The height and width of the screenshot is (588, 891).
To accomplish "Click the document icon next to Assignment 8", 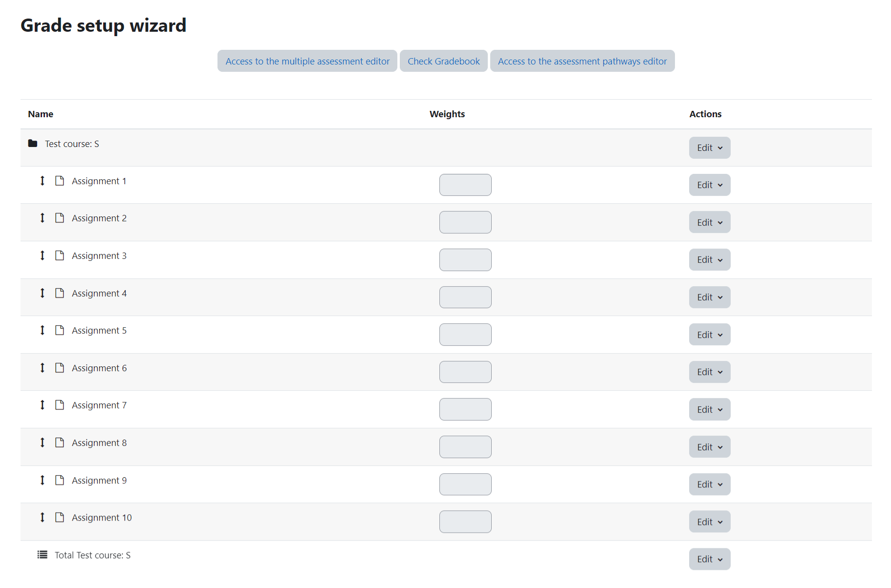I will tap(60, 442).
